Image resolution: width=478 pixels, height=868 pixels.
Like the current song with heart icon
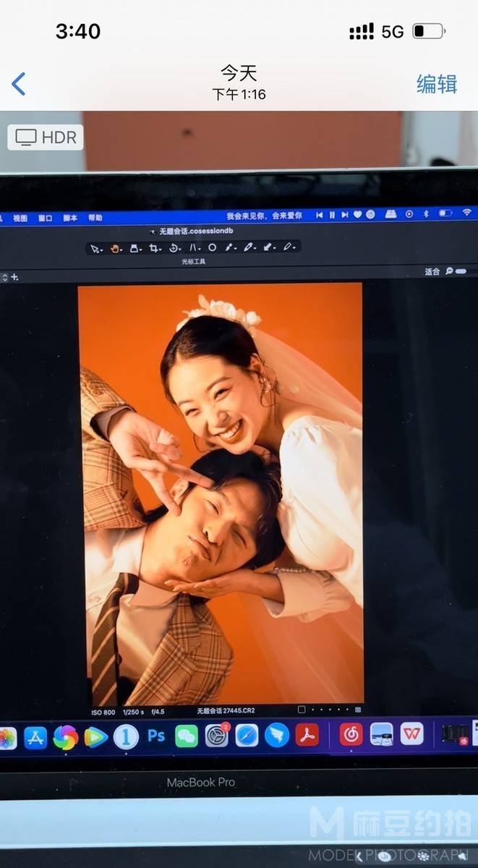pos(358,215)
